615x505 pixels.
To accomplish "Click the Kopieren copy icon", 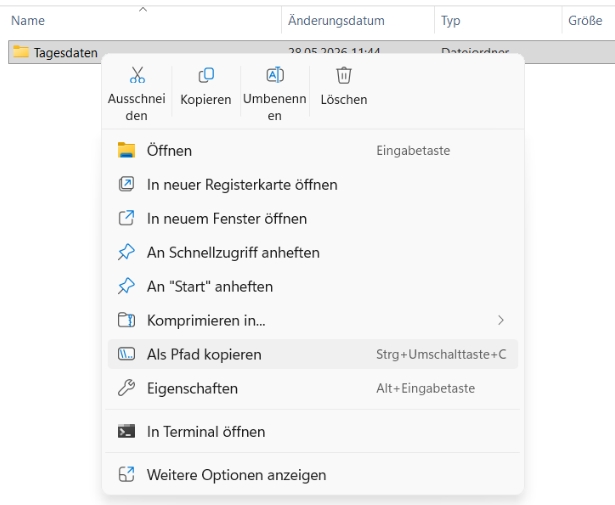I will [206, 75].
